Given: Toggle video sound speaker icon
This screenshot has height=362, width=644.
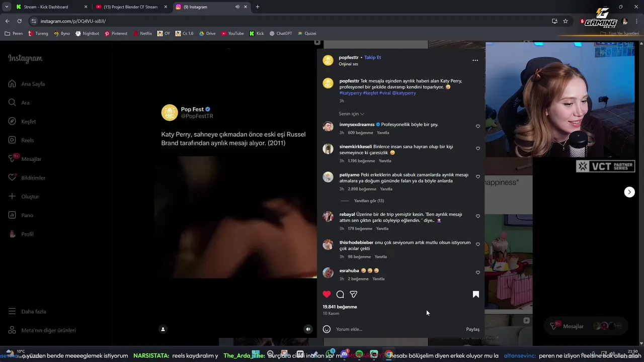Looking at the screenshot, I should click(308, 329).
